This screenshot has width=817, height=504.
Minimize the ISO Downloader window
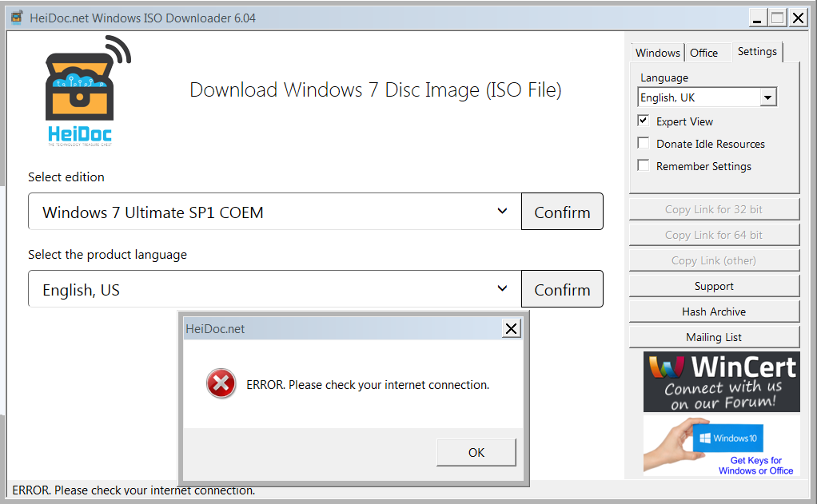[x=757, y=18]
